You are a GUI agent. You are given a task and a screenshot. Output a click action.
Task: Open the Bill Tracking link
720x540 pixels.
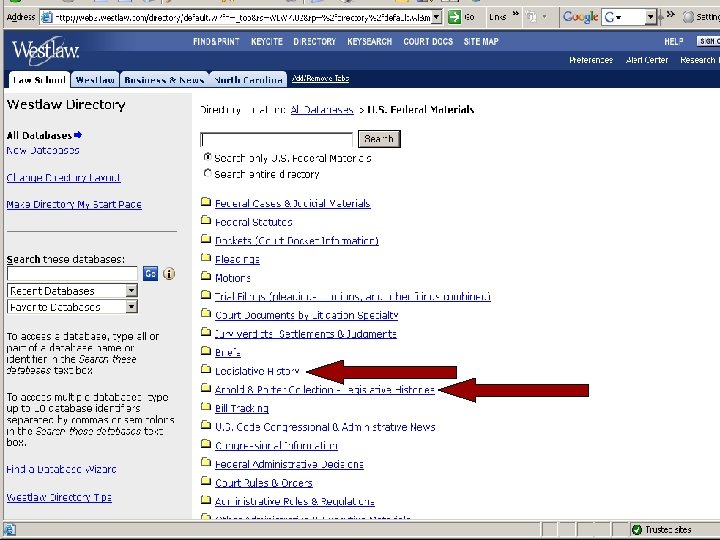pos(242,408)
